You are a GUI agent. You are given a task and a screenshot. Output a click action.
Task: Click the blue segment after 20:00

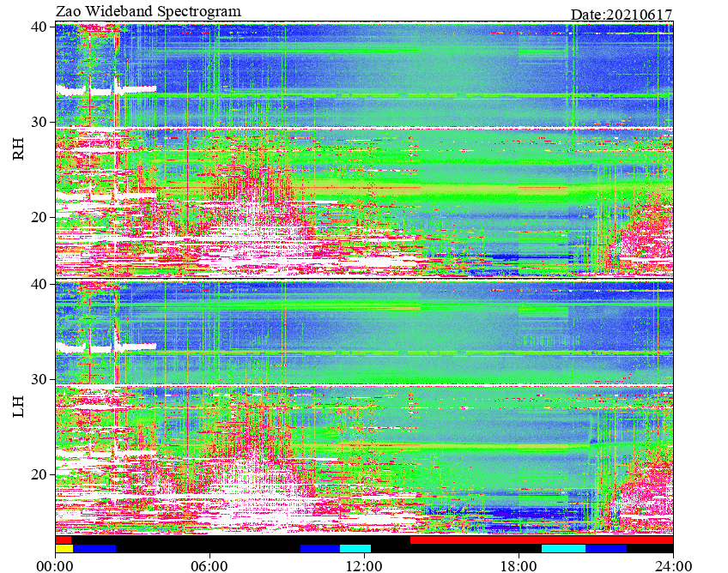click(606, 548)
